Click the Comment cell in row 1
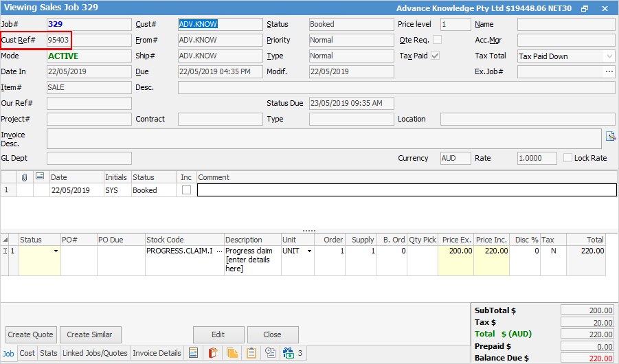Image resolution: width=619 pixels, height=364 pixels. tap(407, 190)
